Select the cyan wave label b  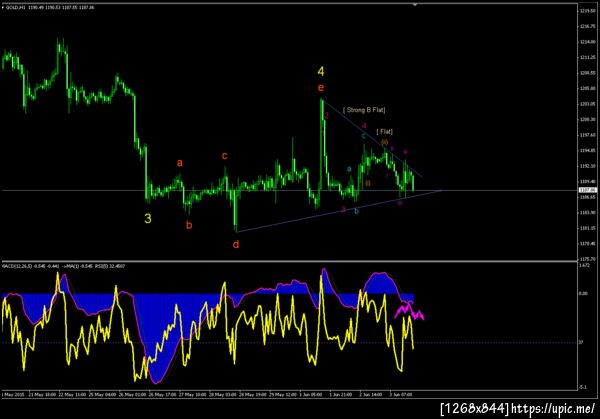click(357, 211)
